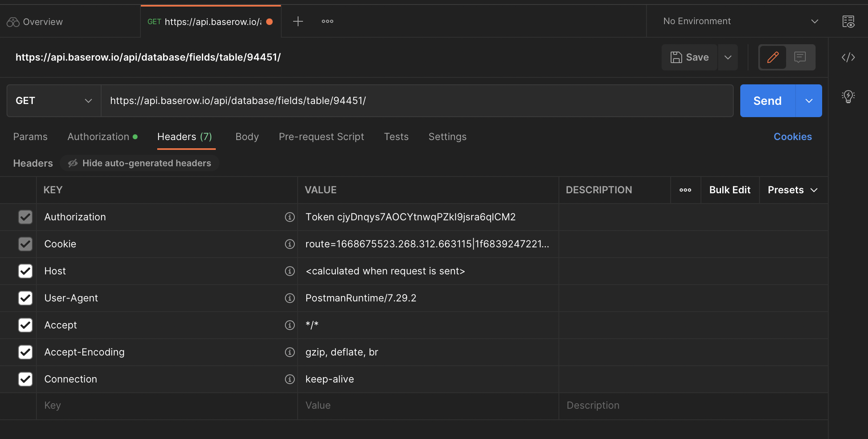868x439 pixels.
Task: Click the plus icon to open new tab
Action: click(x=298, y=21)
